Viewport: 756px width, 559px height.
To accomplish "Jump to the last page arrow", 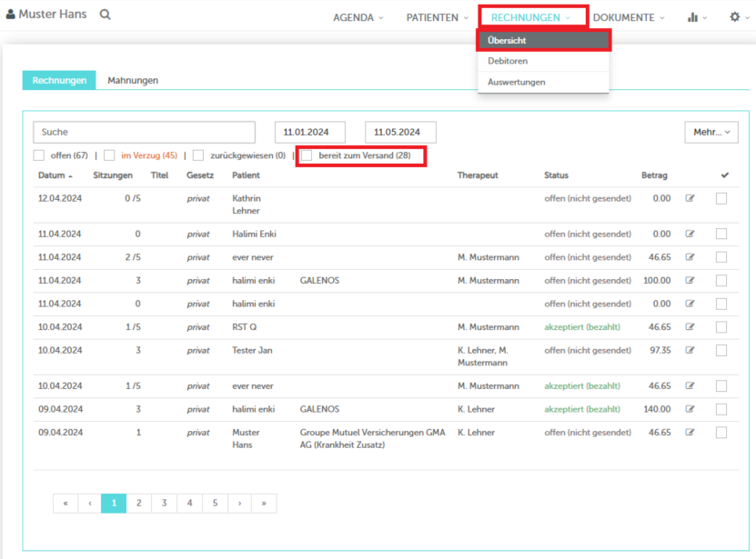I will (264, 504).
